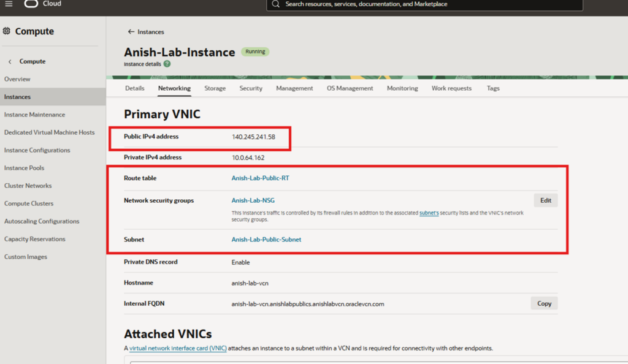Open the Monitoring tab
The width and height of the screenshot is (628, 364).
click(x=402, y=88)
